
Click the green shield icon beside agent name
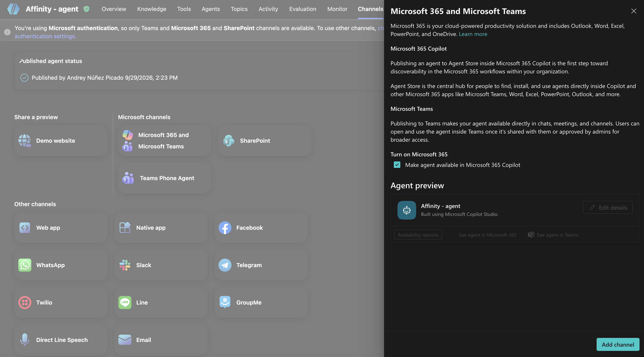86,9
